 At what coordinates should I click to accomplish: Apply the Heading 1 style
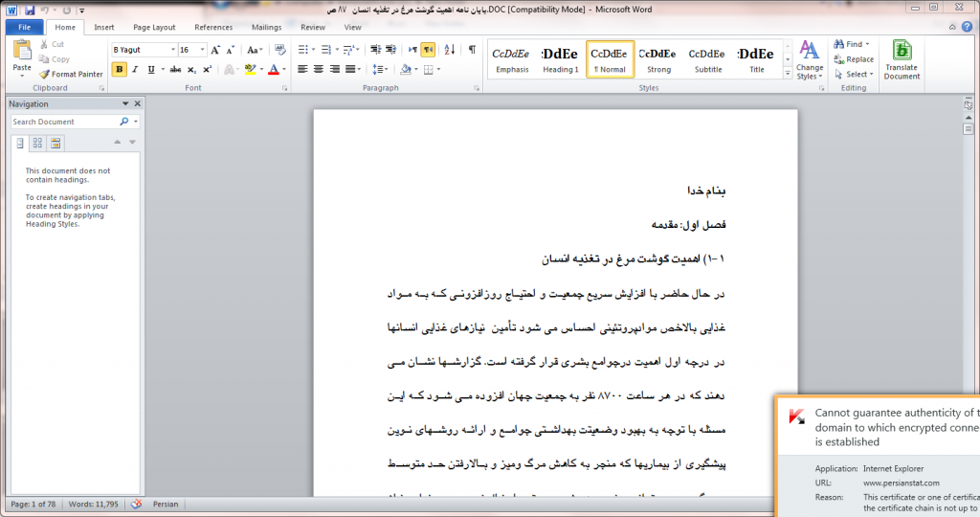560,59
